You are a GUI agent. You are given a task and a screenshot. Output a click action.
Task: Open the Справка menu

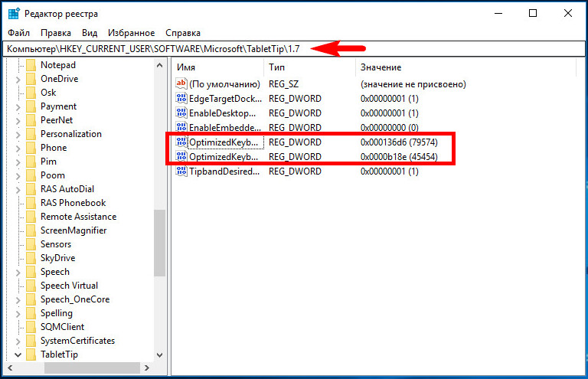183,33
